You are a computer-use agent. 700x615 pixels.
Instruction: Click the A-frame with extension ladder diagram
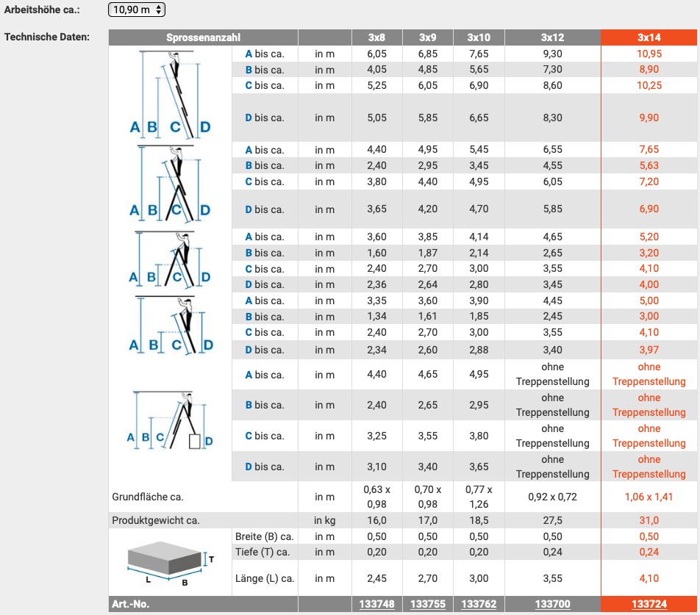pyautogui.click(x=170, y=183)
